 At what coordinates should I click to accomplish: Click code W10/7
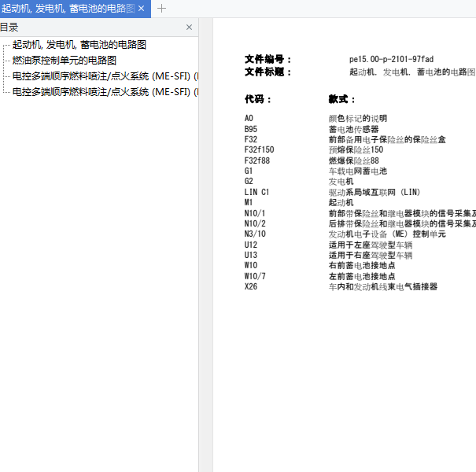(x=255, y=276)
